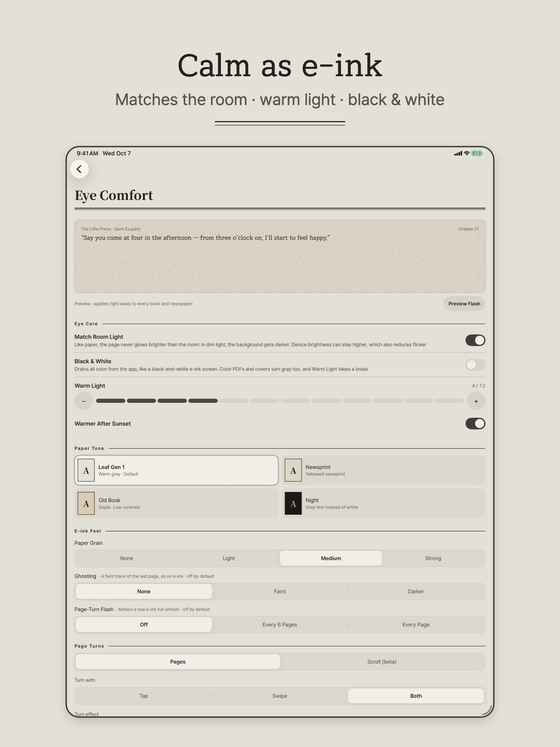Select the Night paper tone
Viewport: 560px width, 747px height.
[383, 503]
